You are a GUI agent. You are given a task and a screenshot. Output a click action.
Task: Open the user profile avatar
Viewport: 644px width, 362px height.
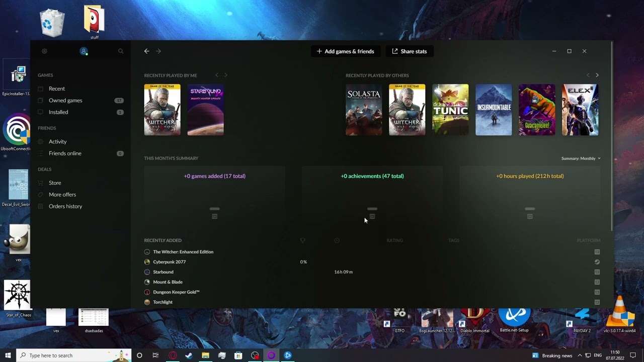[84, 51]
